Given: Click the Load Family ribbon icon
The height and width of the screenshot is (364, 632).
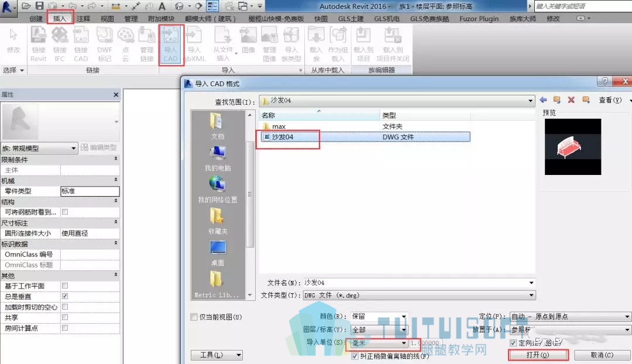Looking at the screenshot, I should coord(316,43).
